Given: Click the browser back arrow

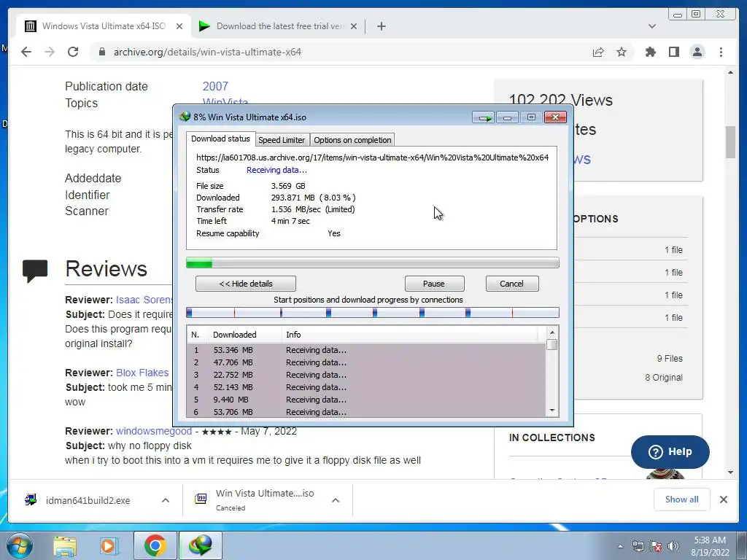Looking at the screenshot, I should 26,52.
